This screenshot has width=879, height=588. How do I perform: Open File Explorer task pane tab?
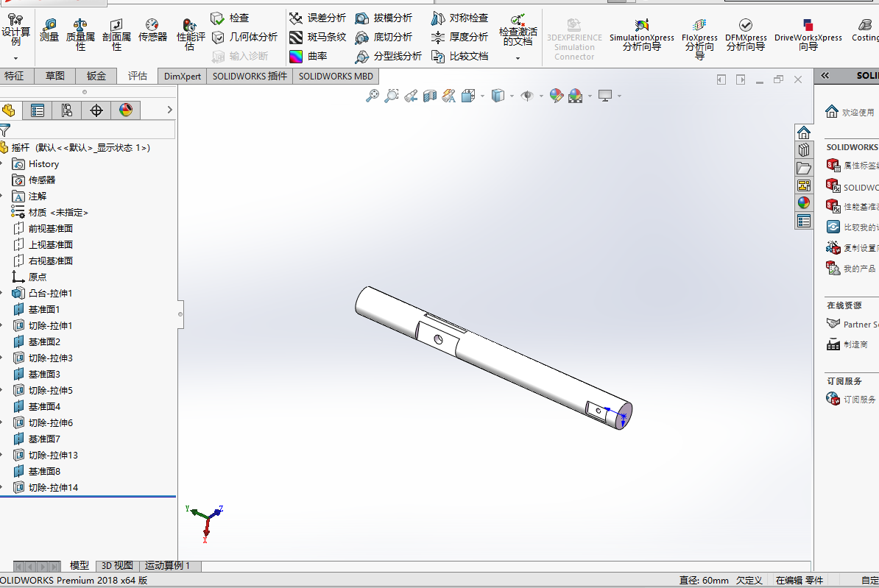click(804, 168)
